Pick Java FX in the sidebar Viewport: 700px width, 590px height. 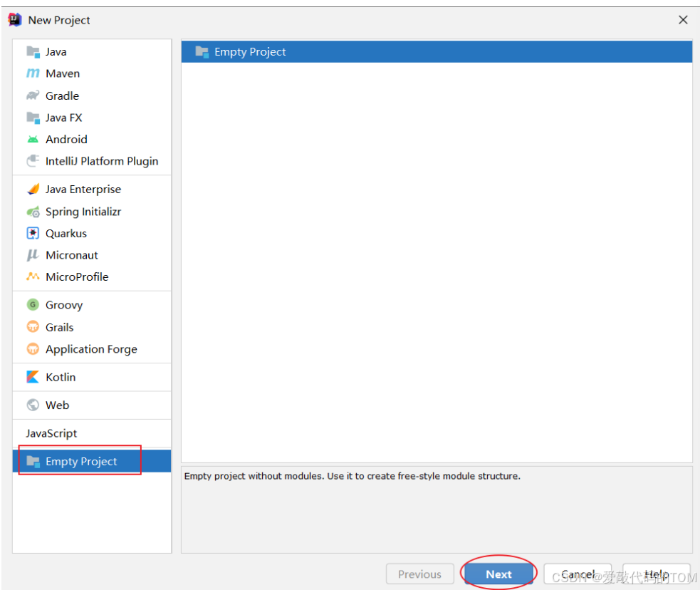coord(64,118)
